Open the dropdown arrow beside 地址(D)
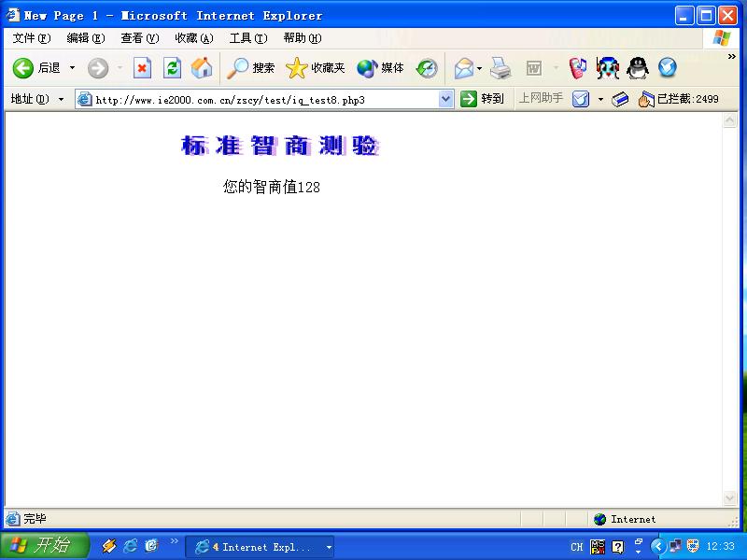The width and height of the screenshot is (747, 560). (x=61, y=100)
